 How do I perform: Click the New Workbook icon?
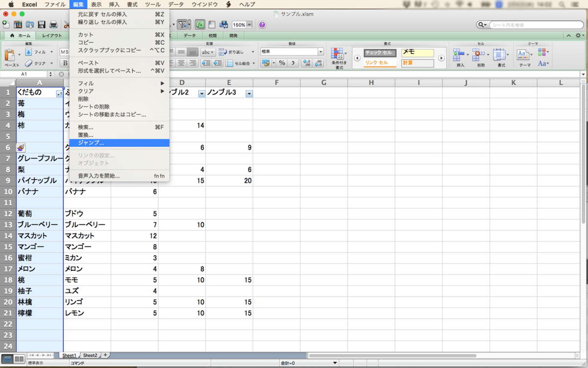pos(6,25)
